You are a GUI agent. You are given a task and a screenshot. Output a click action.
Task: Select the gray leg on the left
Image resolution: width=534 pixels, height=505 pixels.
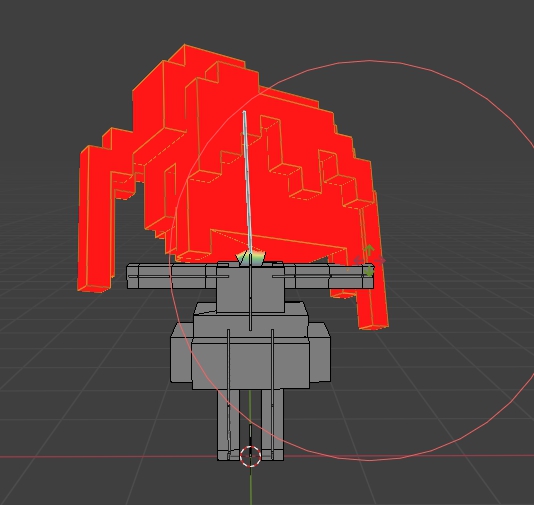[228, 424]
